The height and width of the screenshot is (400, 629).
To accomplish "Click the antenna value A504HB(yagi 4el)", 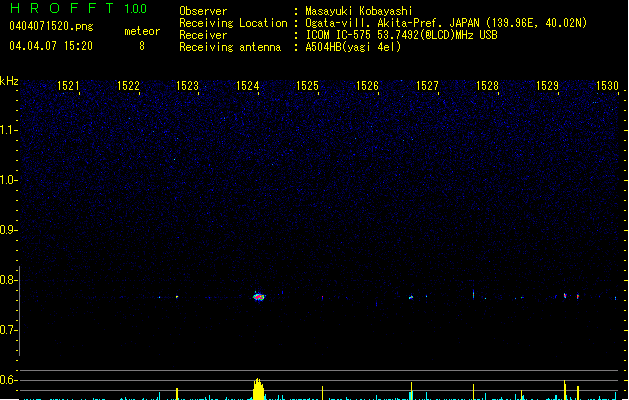I will coord(353,47).
